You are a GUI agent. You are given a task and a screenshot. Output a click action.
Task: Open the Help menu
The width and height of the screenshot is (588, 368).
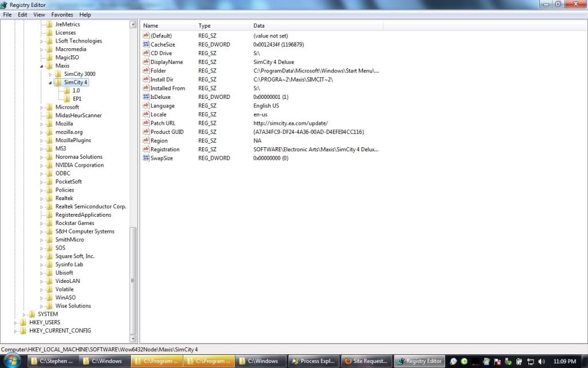[85, 14]
